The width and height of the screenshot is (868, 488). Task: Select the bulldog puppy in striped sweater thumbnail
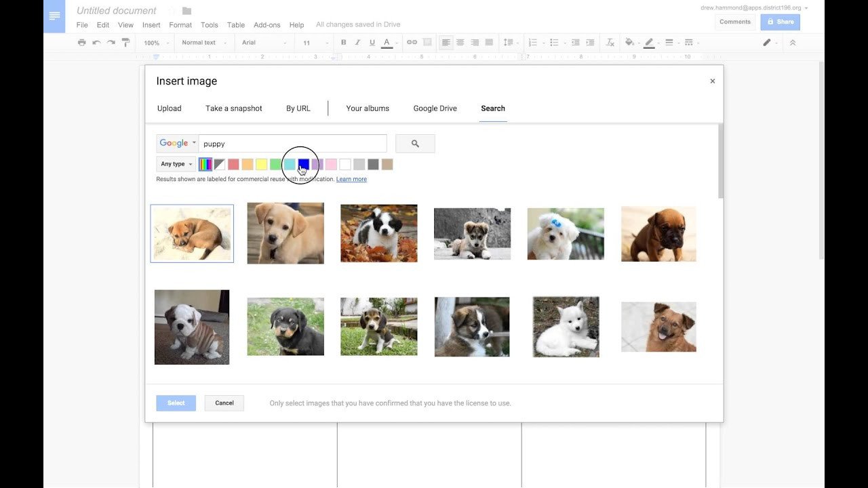pyautogui.click(x=192, y=327)
